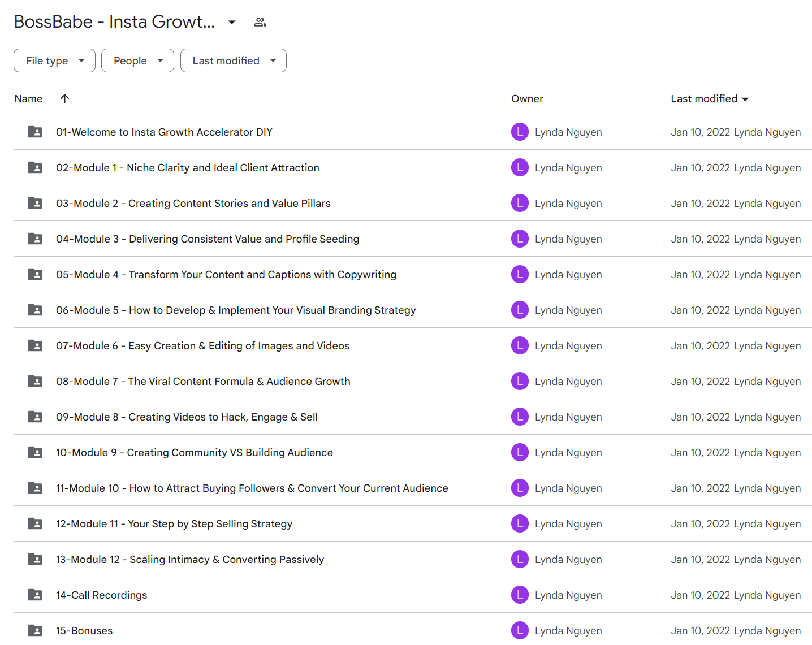Click Jan 10, 2022 date in 10-Module 9 row
Screen dimensions: 812x645
pyautogui.click(x=700, y=452)
